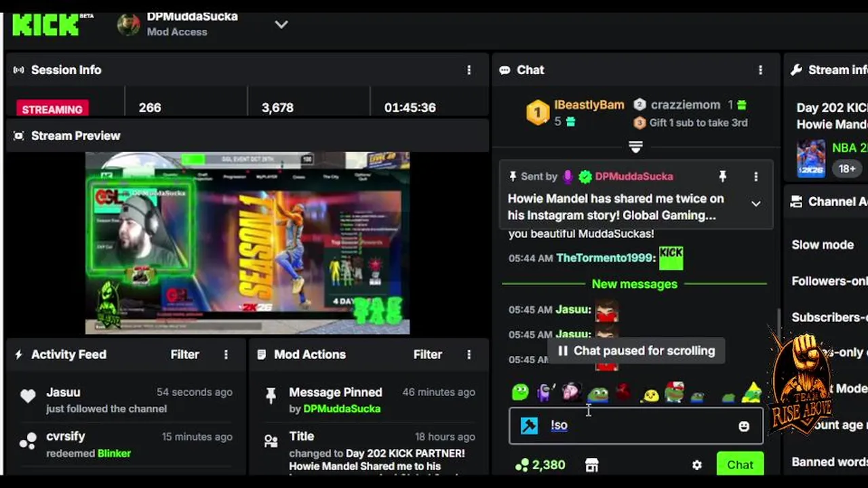
Task: Pick the frog with red cap emote
Action: tap(674, 391)
